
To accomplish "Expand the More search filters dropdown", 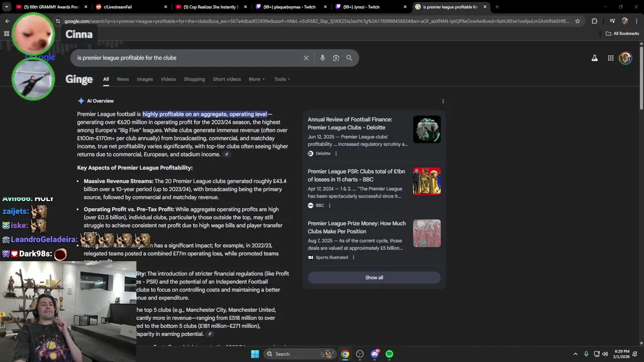I will [257, 79].
